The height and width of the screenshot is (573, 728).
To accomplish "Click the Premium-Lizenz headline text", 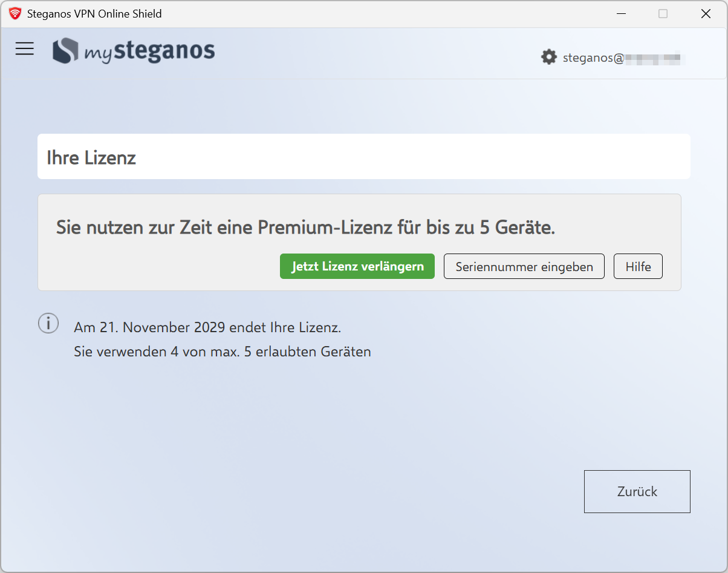I will (305, 228).
